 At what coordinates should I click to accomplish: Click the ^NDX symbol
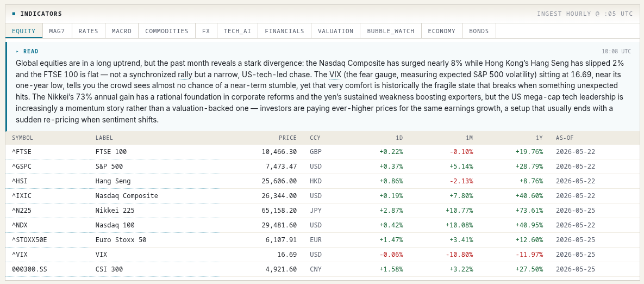[x=20, y=225]
